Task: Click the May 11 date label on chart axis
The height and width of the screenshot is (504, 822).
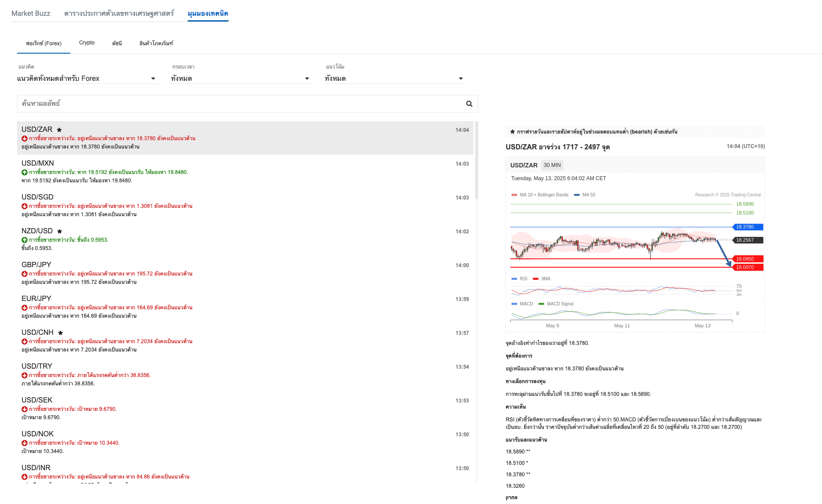Action: [622, 326]
